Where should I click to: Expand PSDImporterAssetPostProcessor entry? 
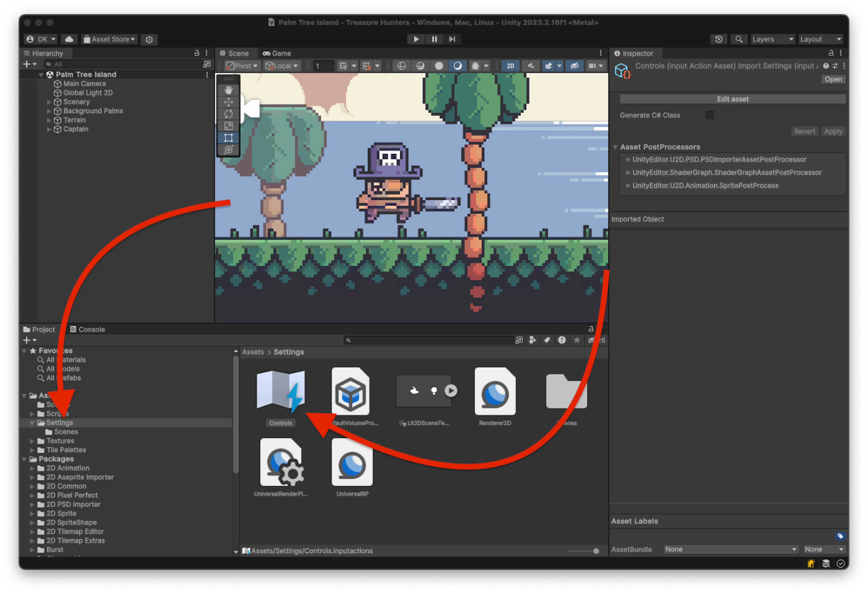tap(628, 160)
